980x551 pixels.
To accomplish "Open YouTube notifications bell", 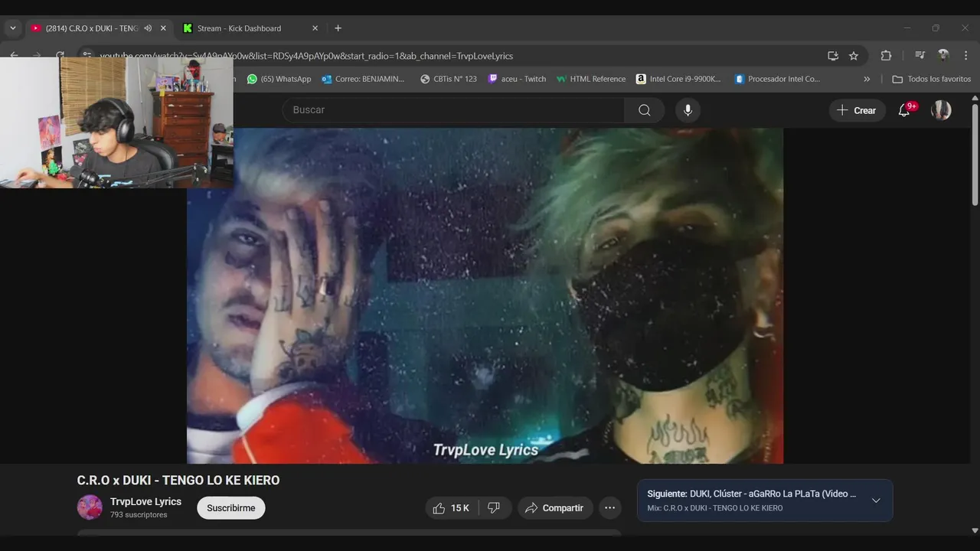I will tap(904, 110).
